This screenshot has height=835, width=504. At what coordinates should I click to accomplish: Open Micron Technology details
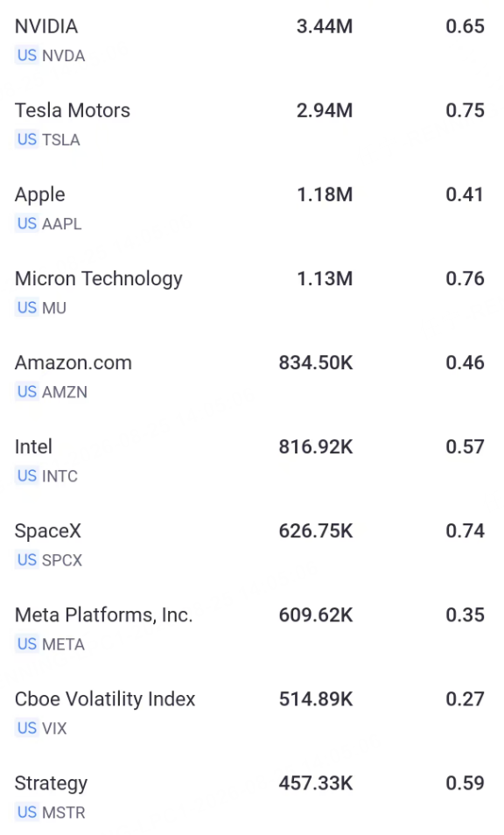[x=252, y=293]
